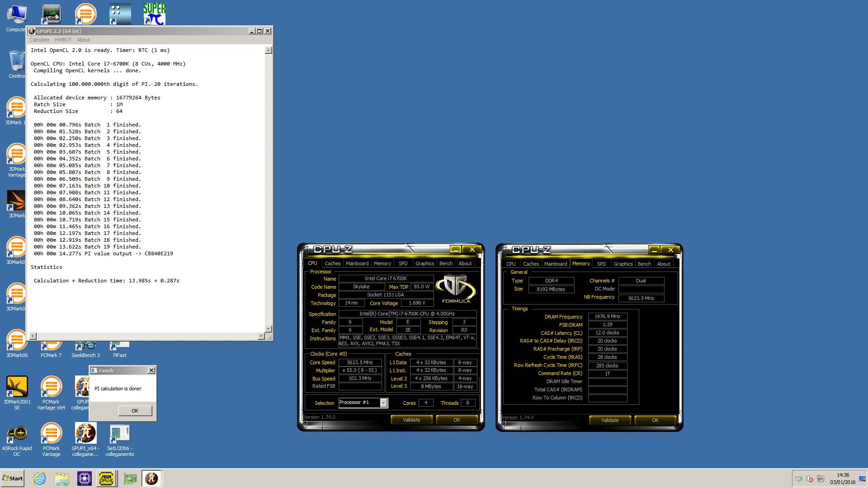Screen dimensions: 868x488
Task: Open SetLODb6 collegamento shortcut
Action: [x=119, y=440]
